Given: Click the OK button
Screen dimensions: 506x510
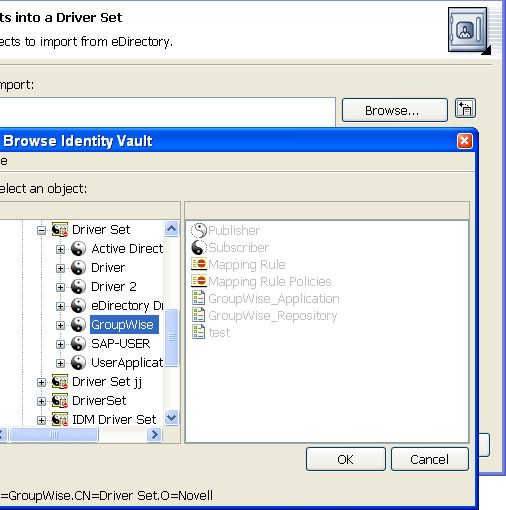Looking at the screenshot, I should click(x=346, y=459).
